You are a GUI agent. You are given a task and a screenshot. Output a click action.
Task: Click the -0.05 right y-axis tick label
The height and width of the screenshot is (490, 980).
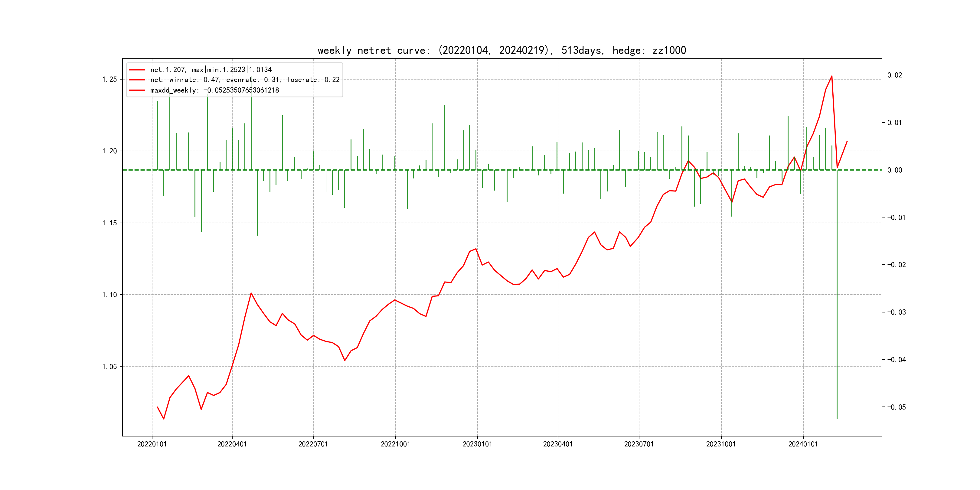click(896, 407)
